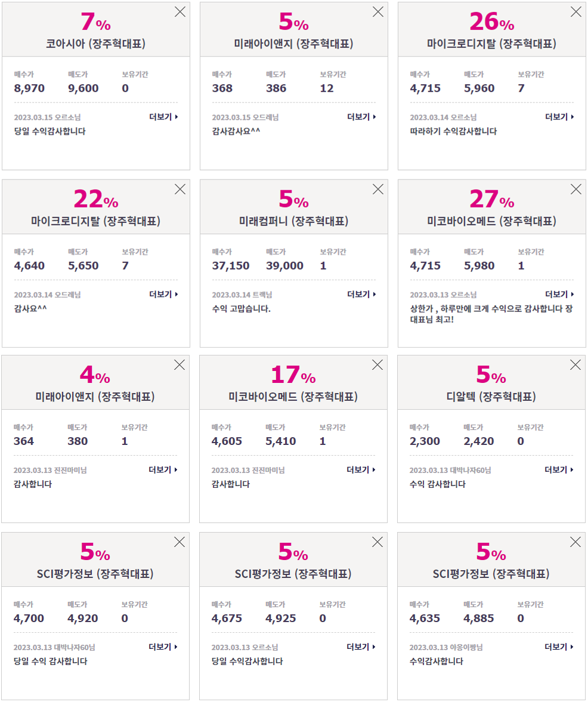The image size is (588, 702).
Task: Expand 더보기 on 미래컴퍼니 review
Action: pos(361,294)
